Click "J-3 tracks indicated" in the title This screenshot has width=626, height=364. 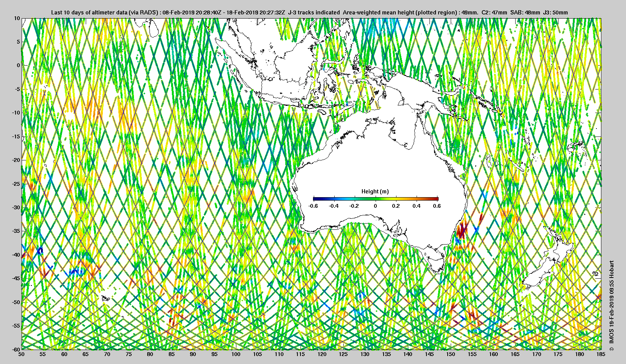coord(314,12)
